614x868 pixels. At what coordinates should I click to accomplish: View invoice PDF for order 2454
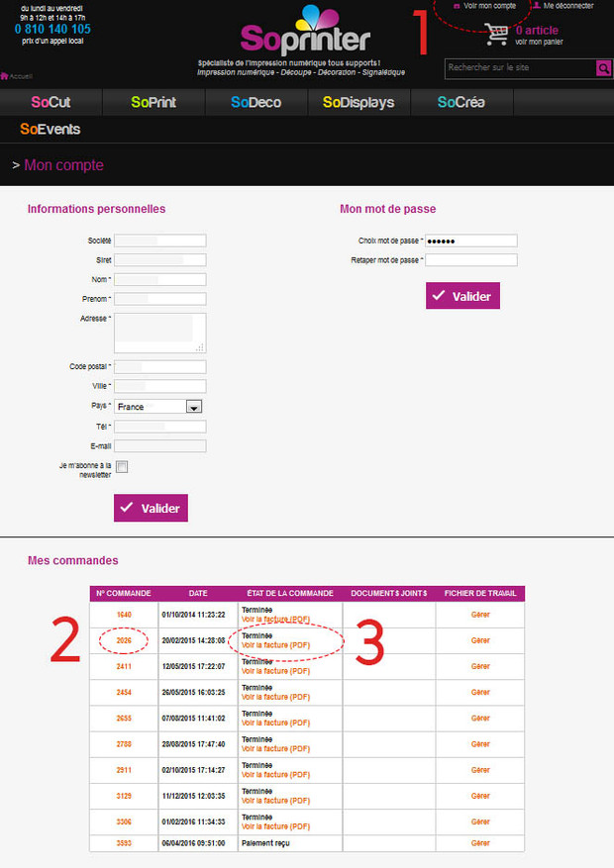275,697
